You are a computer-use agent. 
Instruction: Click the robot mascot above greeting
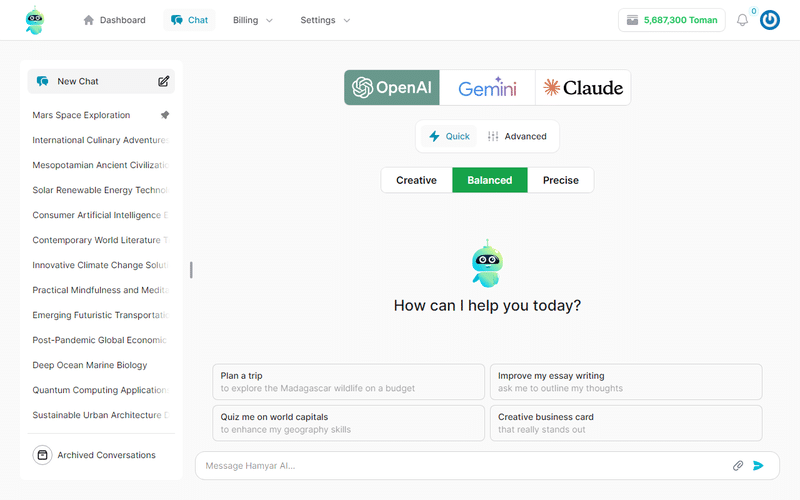[x=487, y=264]
